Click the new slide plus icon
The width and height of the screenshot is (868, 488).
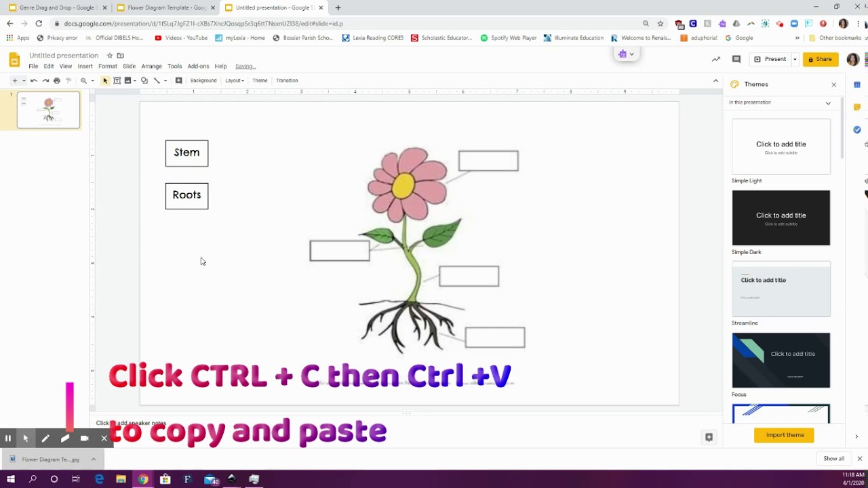pyautogui.click(x=14, y=81)
